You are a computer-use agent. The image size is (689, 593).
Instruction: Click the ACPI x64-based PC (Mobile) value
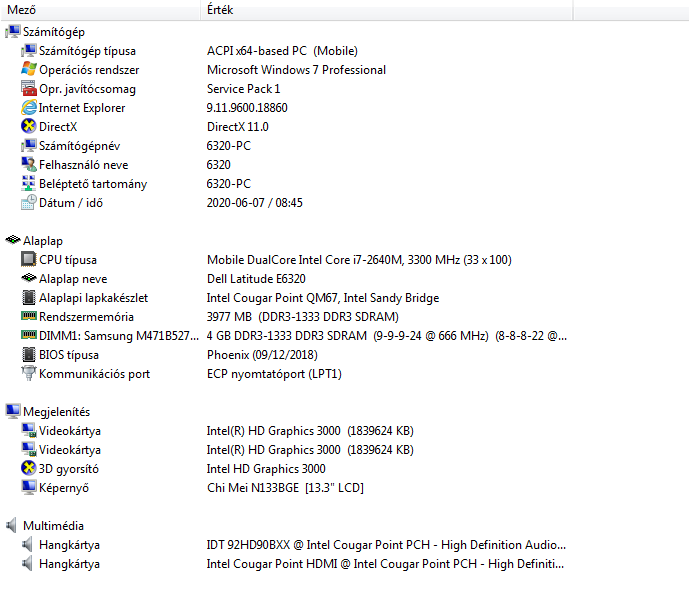[282, 51]
